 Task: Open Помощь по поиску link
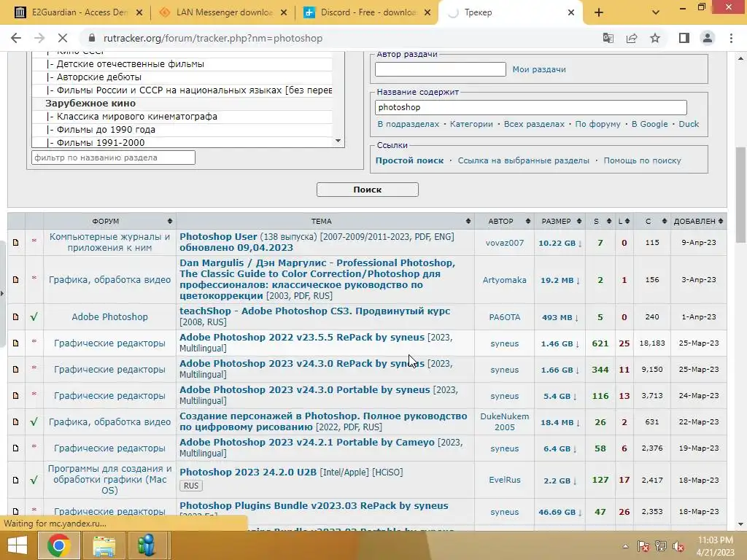(642, 160)
